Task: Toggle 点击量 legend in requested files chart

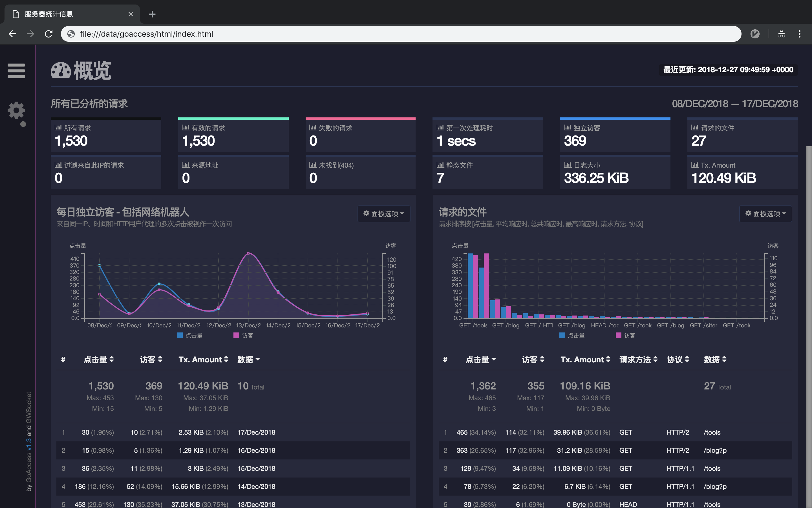Action: click(x=572, y=335)
